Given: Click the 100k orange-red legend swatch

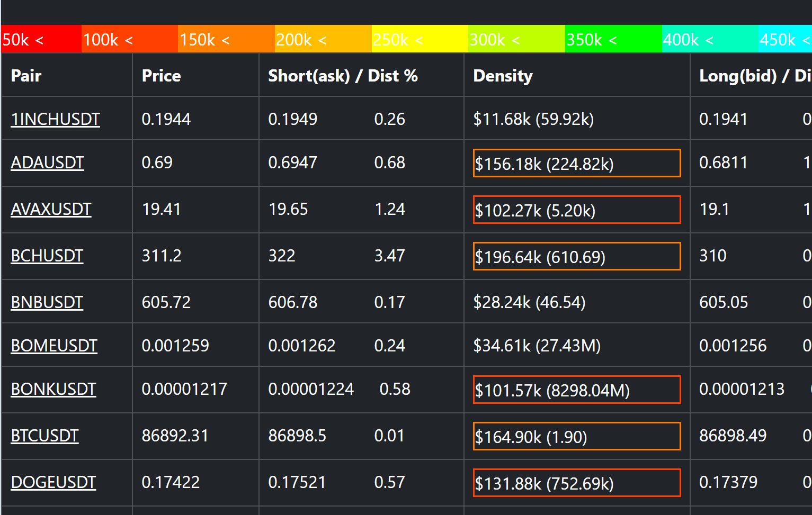Looking at the screenshot, I should click(x=130, y=39).
